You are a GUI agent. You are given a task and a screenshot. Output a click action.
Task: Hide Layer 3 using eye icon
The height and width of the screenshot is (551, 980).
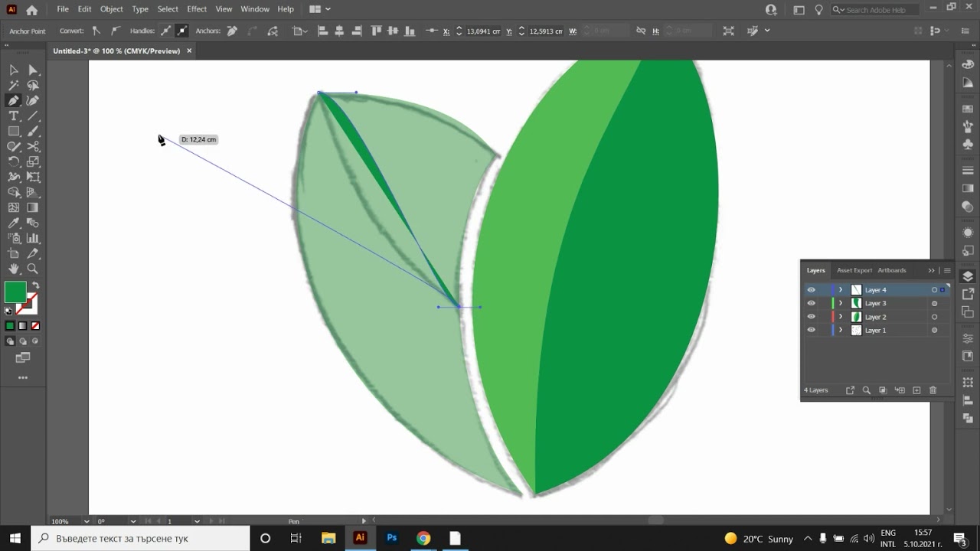(811, 303)
